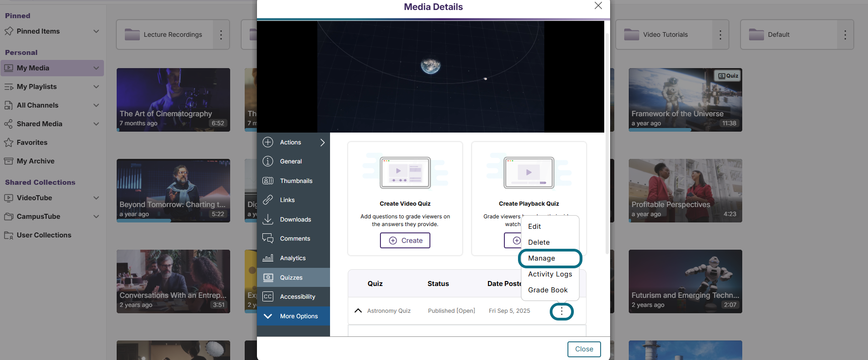Image resolution: width=868 pixels, height=360 pixels.
Task: Click the Astronomy Quiz name
Action: tap(389, 311)
